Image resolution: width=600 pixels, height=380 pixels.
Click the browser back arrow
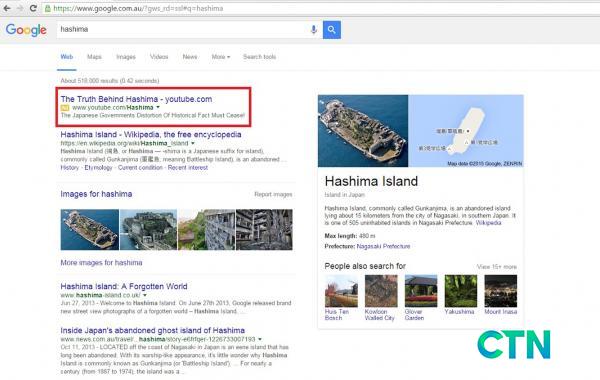(x=7, y=8)
